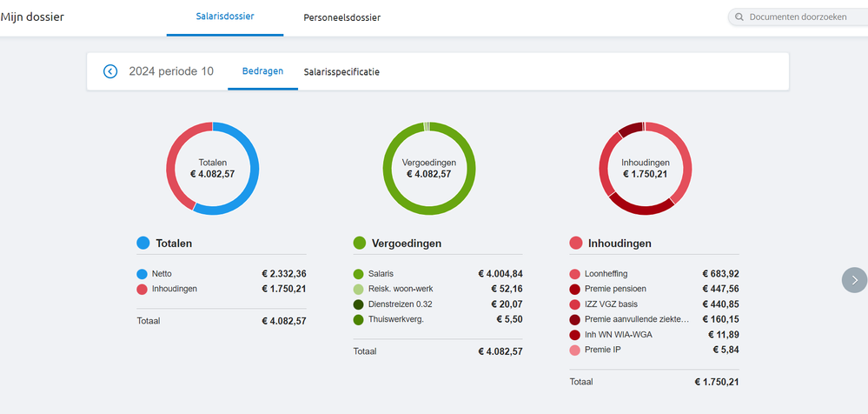This screenshot has height=414, width=868.
Task: Click Totaal row under Totalen list
Action: click(222, 321)
